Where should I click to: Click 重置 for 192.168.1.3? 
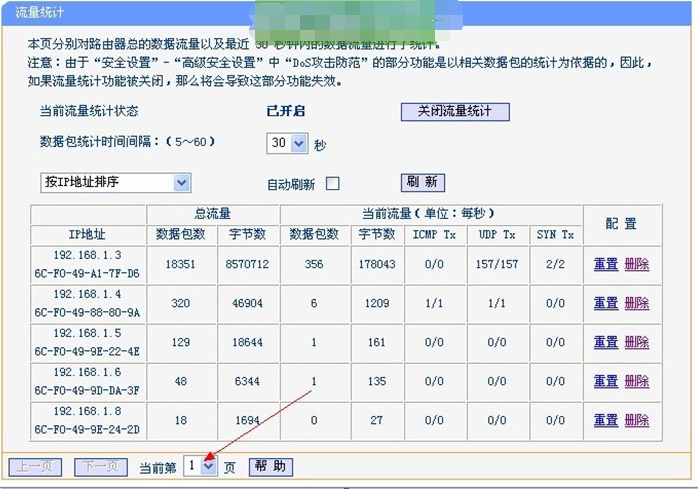[x=606, y=264]
